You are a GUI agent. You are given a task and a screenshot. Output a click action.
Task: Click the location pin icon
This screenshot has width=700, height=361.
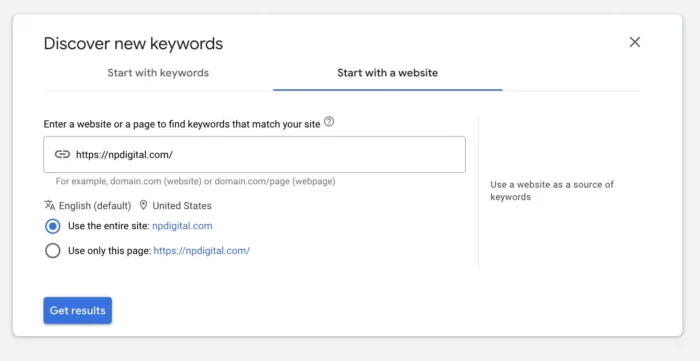point(143,205)
